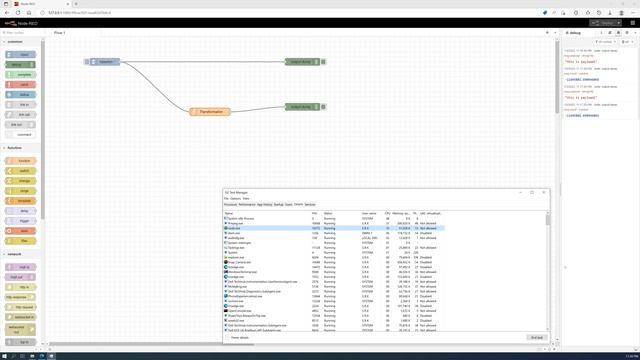Open the sidebar info tab icon
Image resolution: width=640 pixels, height=360 pixels.
pyautogui.click(x=601, y=33)
